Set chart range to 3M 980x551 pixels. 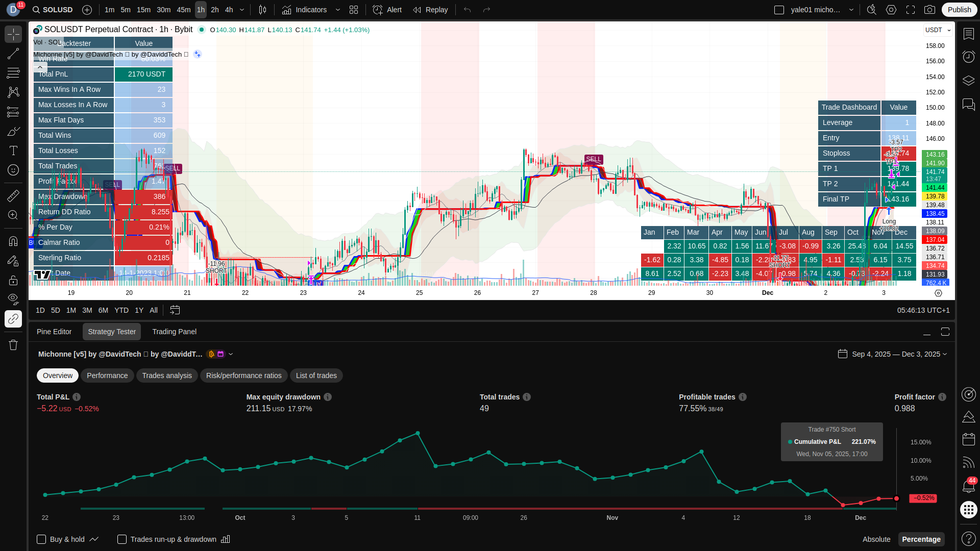point(87,310)
